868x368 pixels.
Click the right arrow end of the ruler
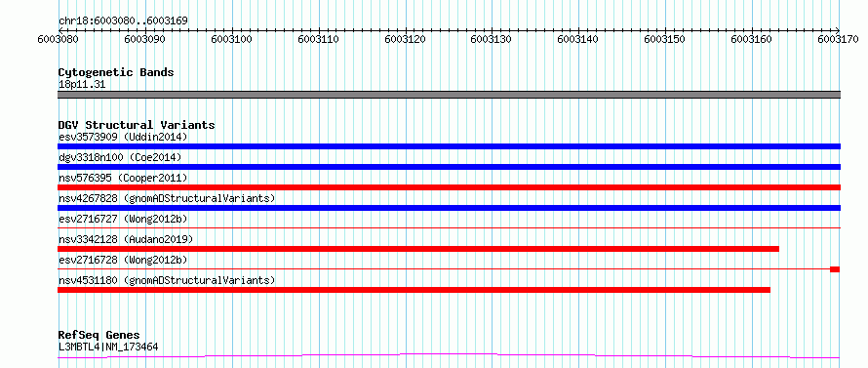tap(838, 30)
